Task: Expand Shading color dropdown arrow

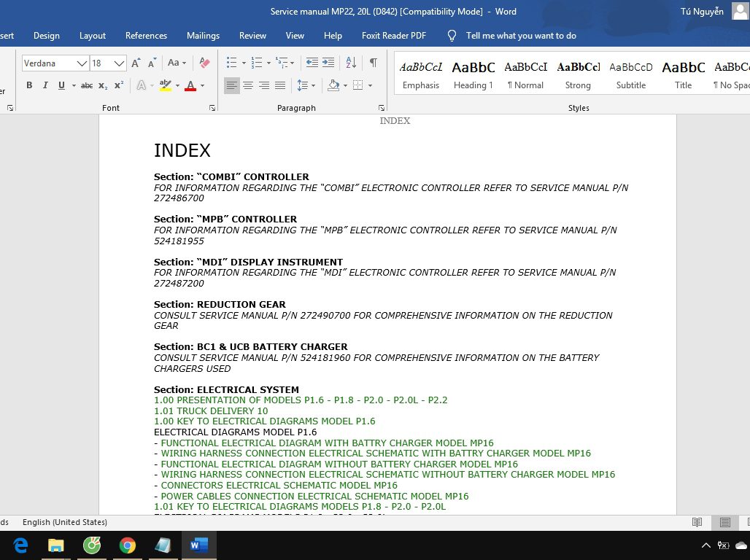Action: tap(345, 85)
